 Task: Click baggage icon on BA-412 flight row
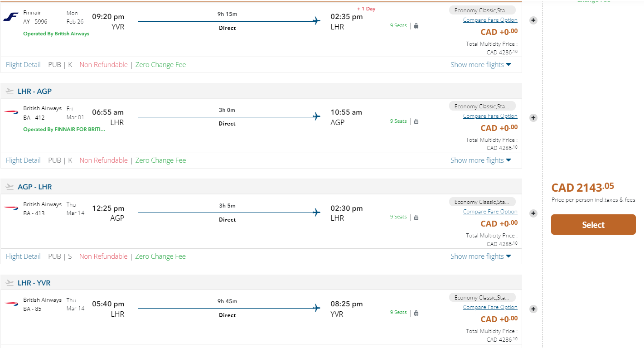(416, 121)
